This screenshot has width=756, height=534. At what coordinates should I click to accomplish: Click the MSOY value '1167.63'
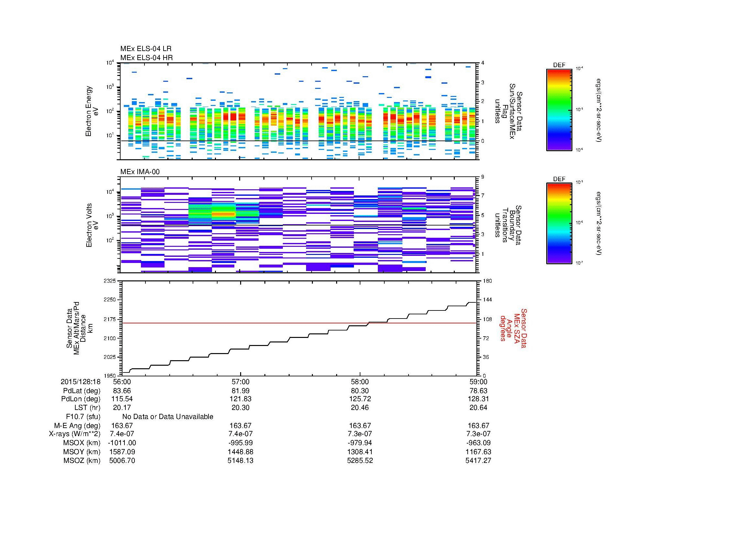point(478,452)
